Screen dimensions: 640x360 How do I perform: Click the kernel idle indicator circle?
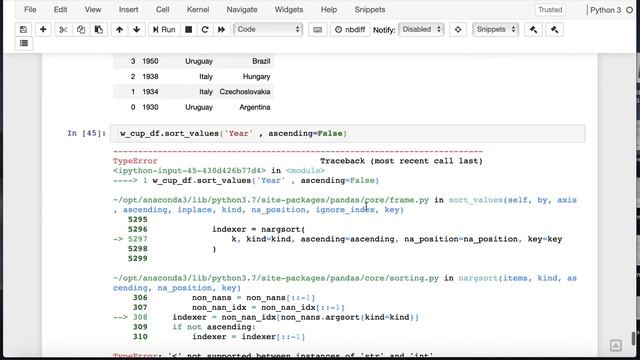click(629, 10)
